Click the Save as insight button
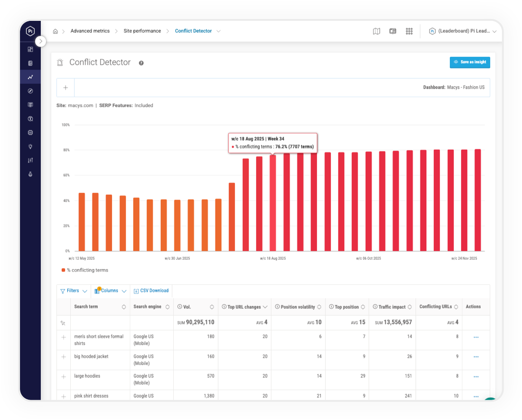The height and width of the screenshot is (420, 522). point(470,62)
